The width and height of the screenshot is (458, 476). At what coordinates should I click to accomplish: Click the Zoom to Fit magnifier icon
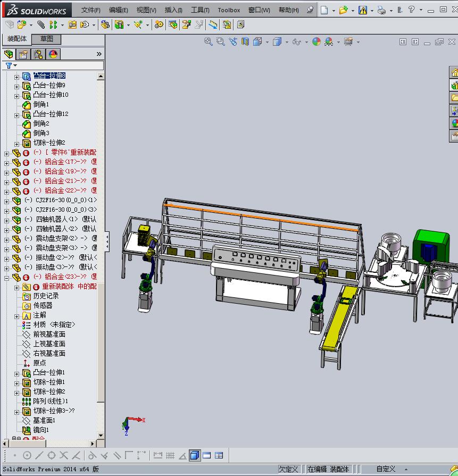209,41
